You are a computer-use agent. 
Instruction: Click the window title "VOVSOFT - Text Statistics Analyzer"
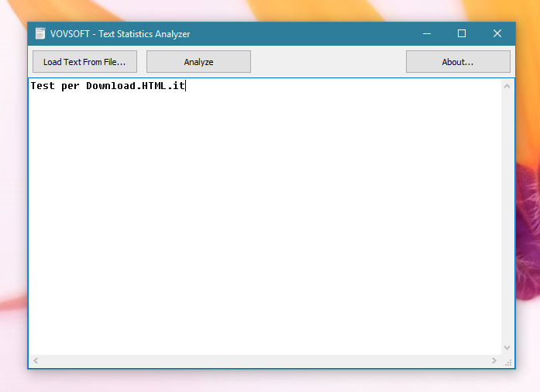120,33
